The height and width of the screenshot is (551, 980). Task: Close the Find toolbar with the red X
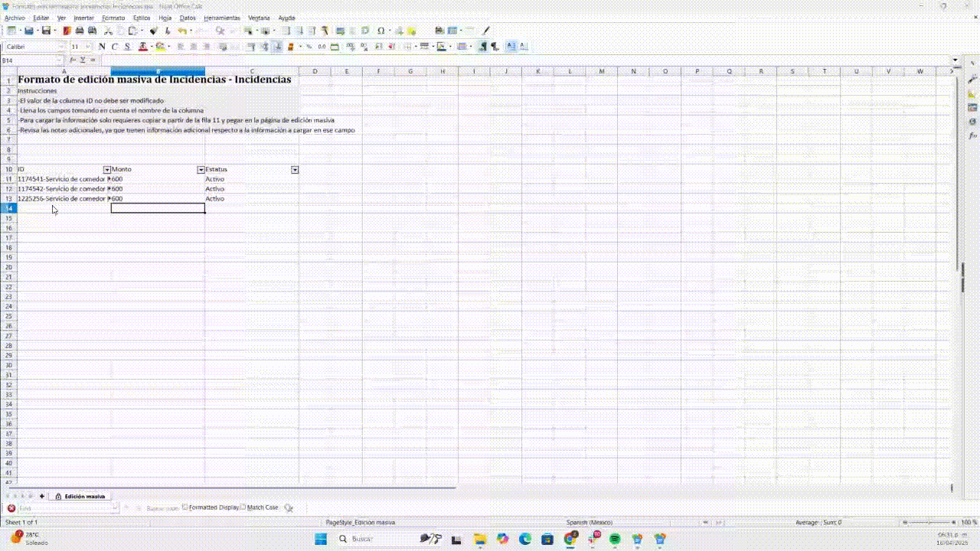pyautogui.click(x=11, y=508)
